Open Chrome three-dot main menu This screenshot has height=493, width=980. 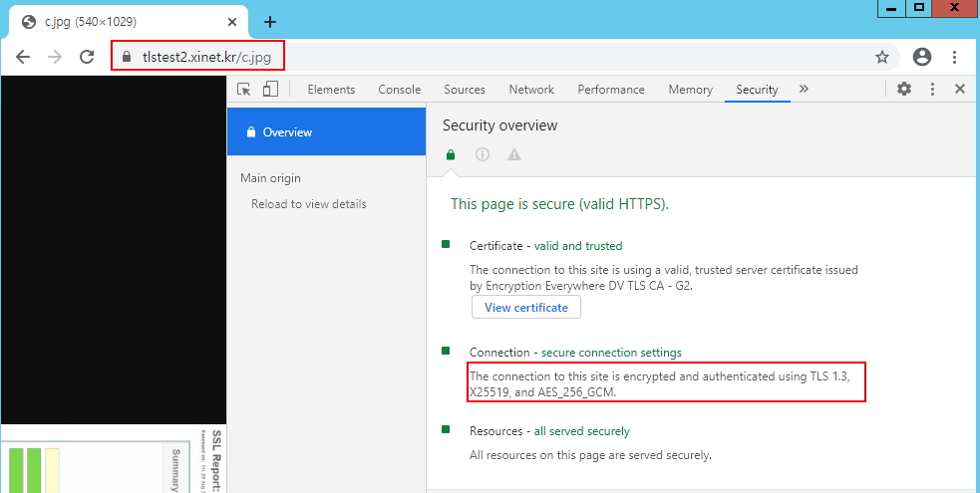pyautogui.click(x=955, y=57)
